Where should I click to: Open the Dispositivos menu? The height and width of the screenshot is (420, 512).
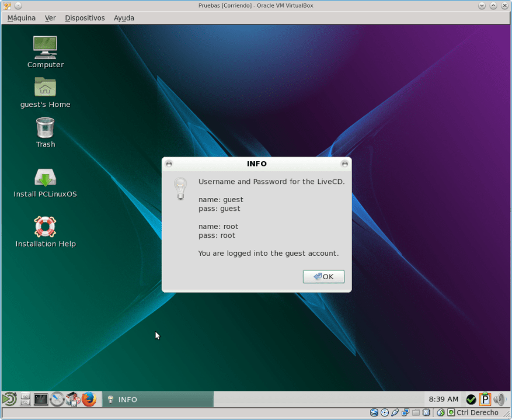tap(85, 18)
